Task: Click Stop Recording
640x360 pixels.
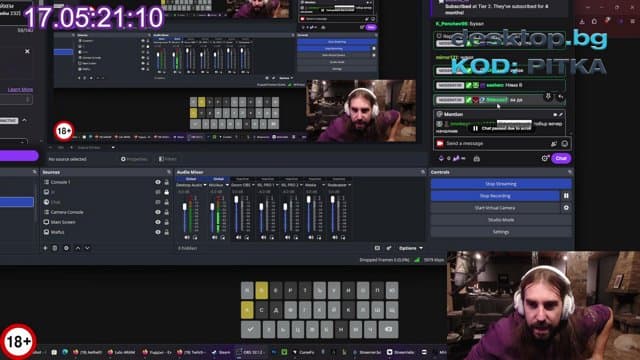Action: 495,196
